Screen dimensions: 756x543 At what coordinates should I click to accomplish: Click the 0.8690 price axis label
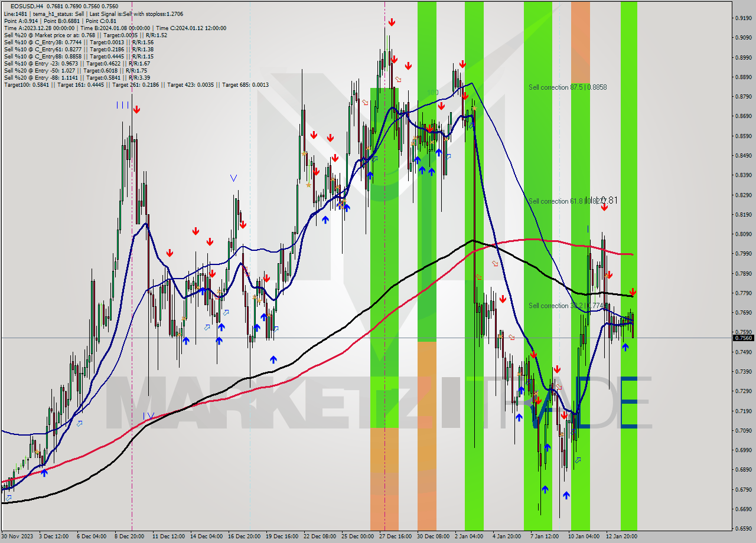click(743, 116)
